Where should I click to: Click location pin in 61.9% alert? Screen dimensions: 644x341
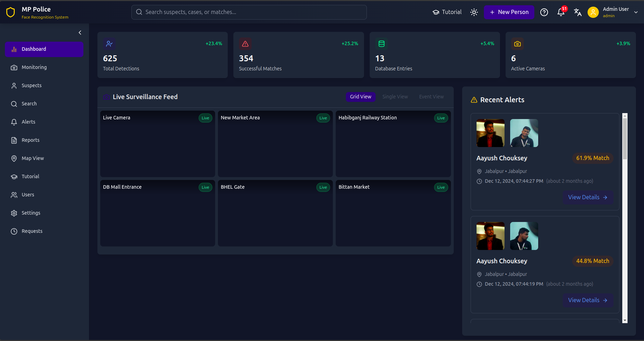point(479,172)
